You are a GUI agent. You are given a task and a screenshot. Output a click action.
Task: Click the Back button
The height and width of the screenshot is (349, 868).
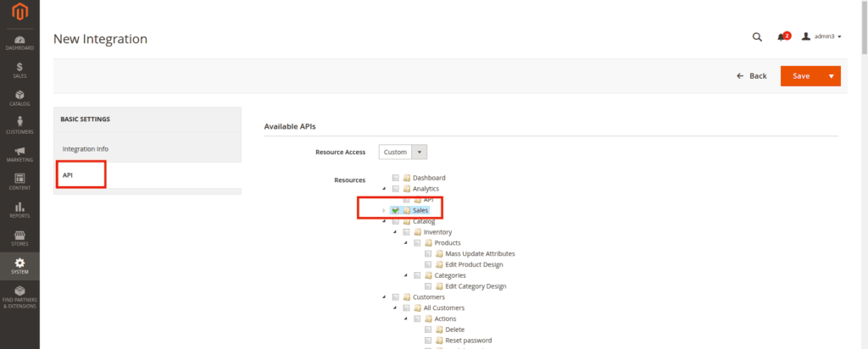pos(752,76)
